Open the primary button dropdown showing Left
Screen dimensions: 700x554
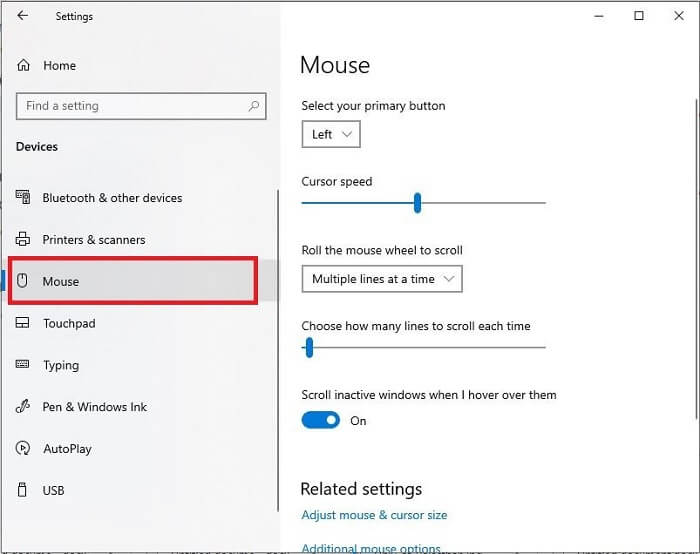click(331, 134)
